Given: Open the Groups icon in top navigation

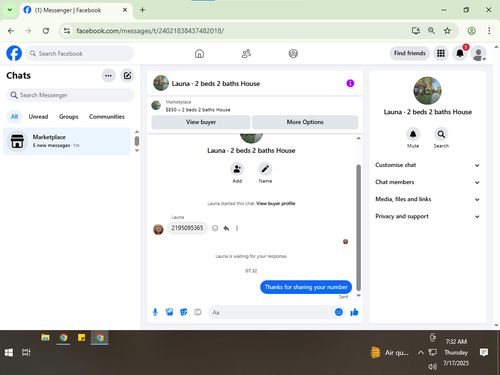Looking at the screenshot, I should click(293, 53).
